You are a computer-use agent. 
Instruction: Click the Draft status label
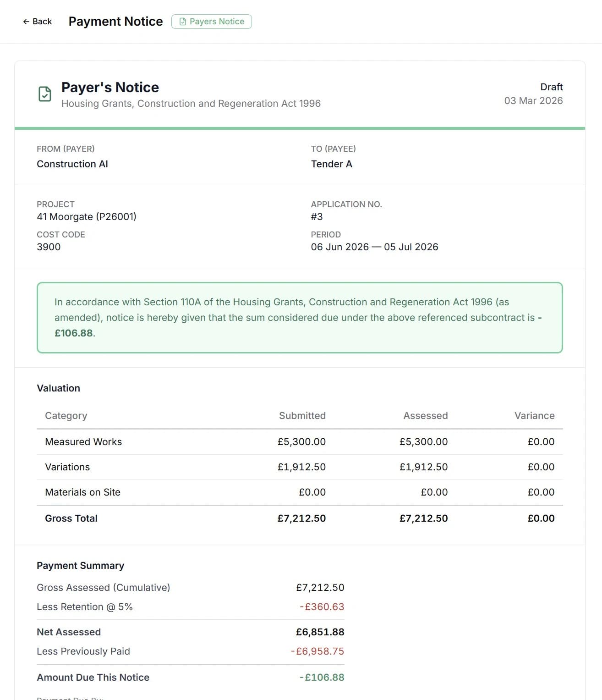[551, 87]
